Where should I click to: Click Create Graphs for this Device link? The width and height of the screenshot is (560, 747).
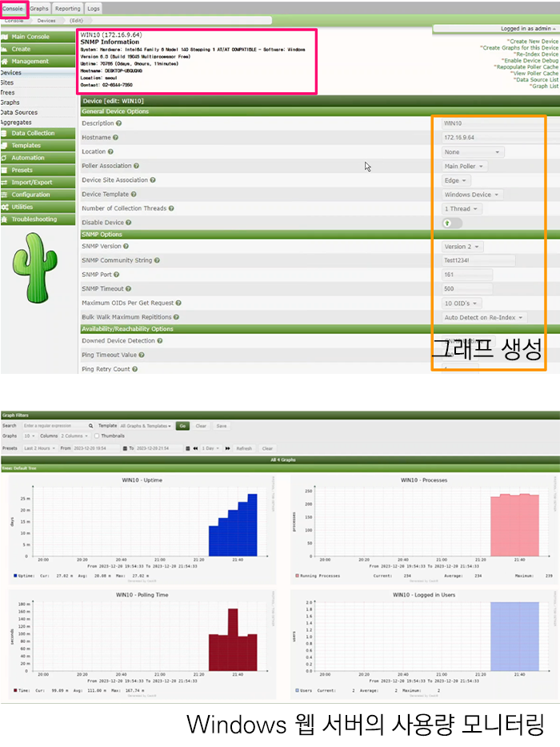[519, 48]
